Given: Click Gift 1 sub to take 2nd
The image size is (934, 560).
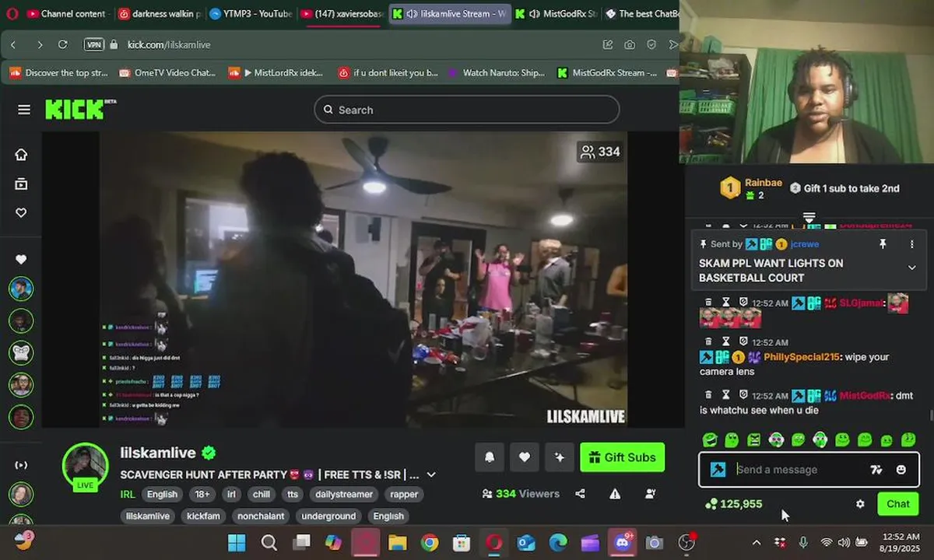Looking at the screenshot, I should point(844,188).
